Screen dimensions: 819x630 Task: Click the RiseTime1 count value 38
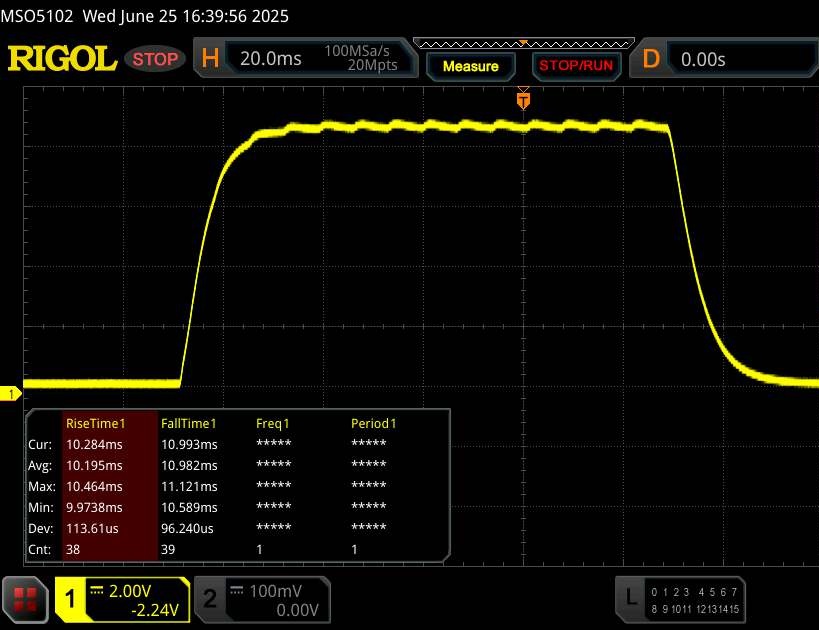click(x=73, y=549)
